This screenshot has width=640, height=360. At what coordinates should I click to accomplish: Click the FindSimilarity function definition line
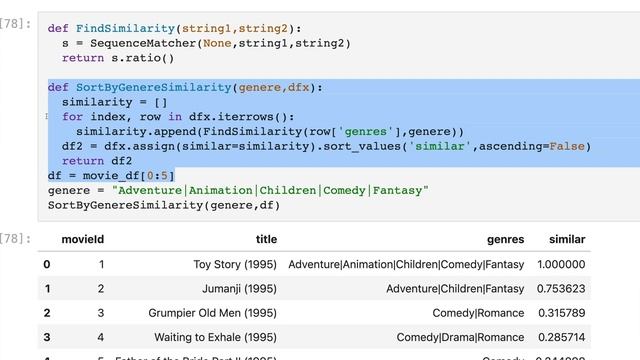click(x=174, y=29)
